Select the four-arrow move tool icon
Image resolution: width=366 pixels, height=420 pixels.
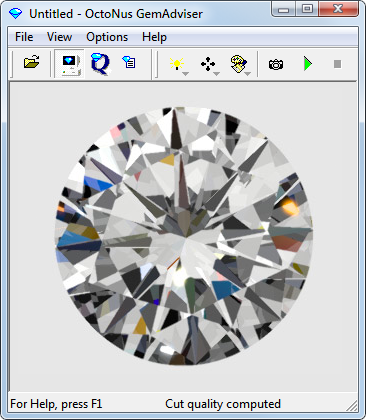click(x=208, y=64)
